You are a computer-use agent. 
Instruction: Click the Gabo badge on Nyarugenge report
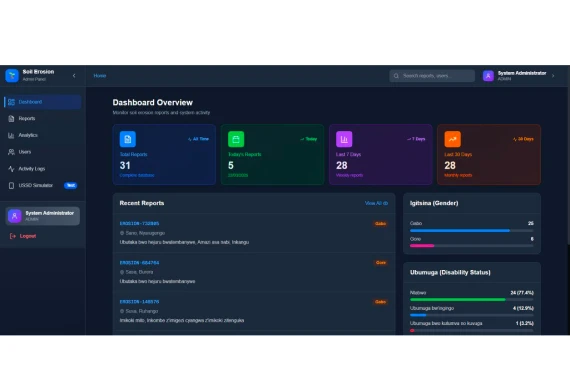(380, 224)
